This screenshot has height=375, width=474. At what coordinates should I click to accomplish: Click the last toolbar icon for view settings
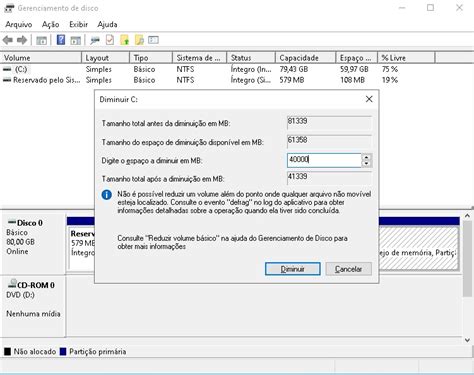tap(153, 40)
